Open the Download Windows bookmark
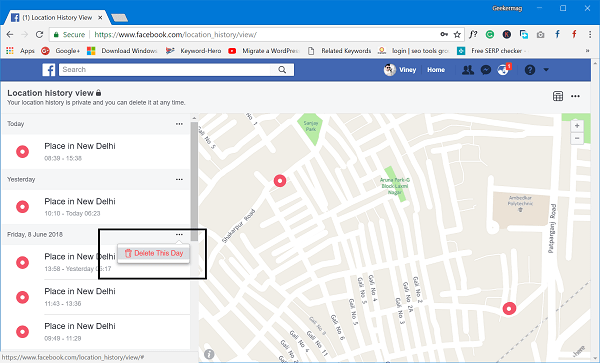The height and width of the screenshot is (363, 600). pyautogui.click(x=122, y=50)
